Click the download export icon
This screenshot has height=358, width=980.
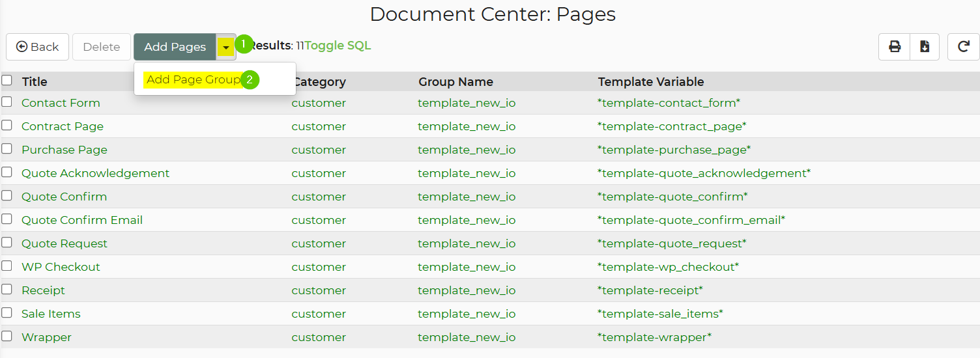click(925, 47)
